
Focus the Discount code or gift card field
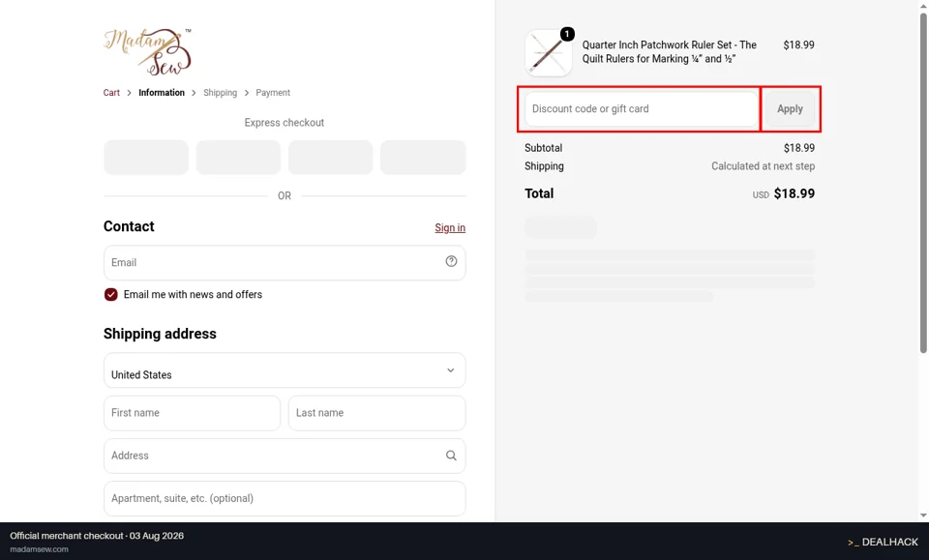[x=642, y=109]
